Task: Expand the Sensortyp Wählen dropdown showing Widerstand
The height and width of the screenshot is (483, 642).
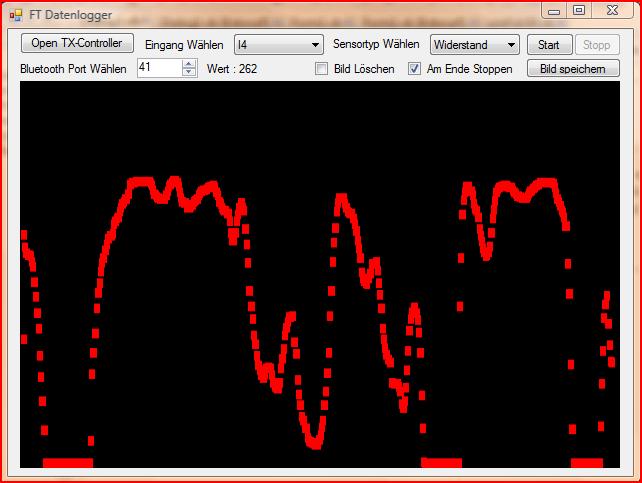Action: [x=475, y=45]
